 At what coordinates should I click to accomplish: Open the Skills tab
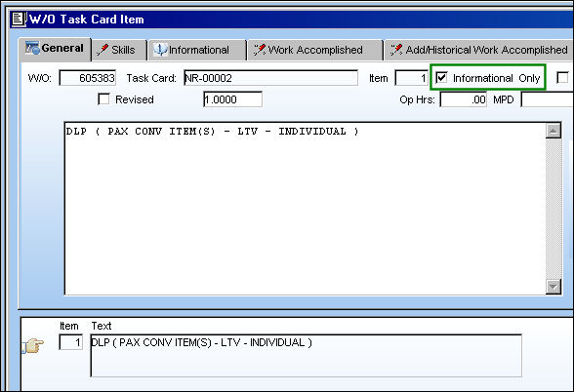(119, 50)
